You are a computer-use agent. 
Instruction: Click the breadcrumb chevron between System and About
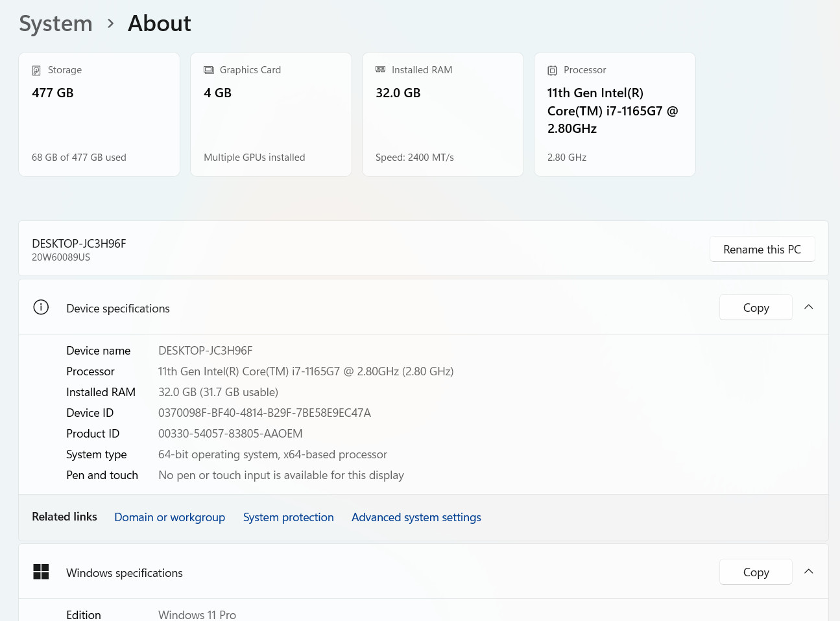coord(111,24)
